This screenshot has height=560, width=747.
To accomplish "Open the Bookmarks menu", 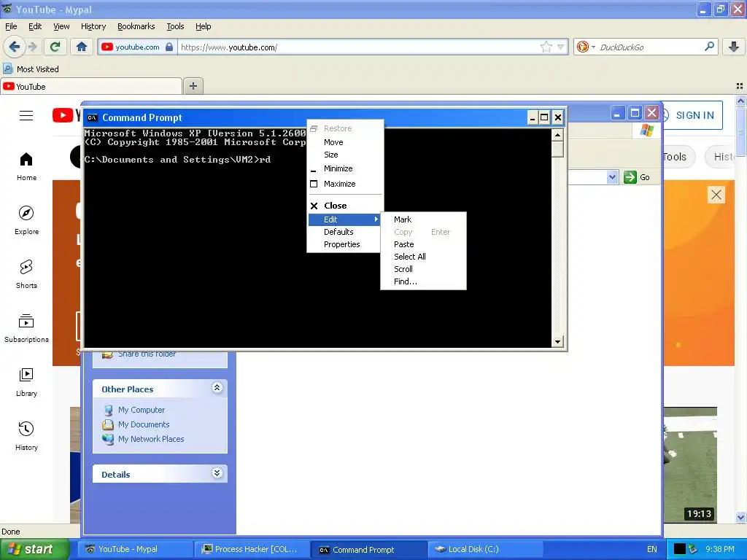I will tap(136, 26).
